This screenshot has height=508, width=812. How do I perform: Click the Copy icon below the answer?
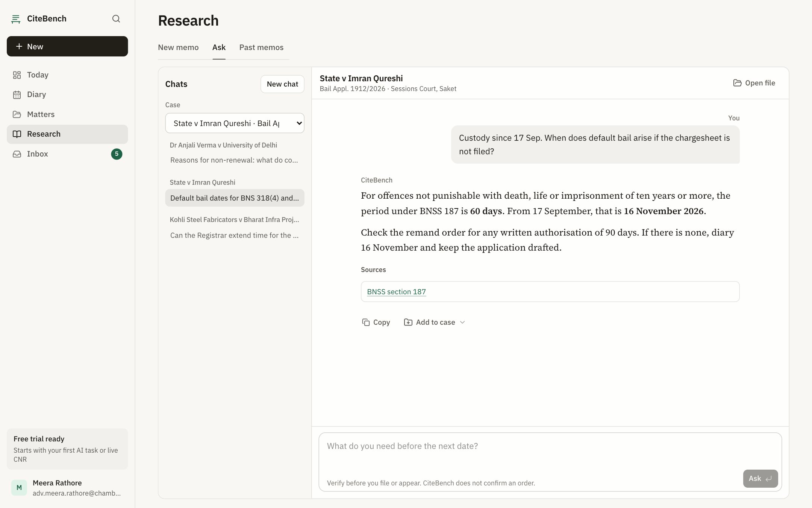tap(366, 322)
